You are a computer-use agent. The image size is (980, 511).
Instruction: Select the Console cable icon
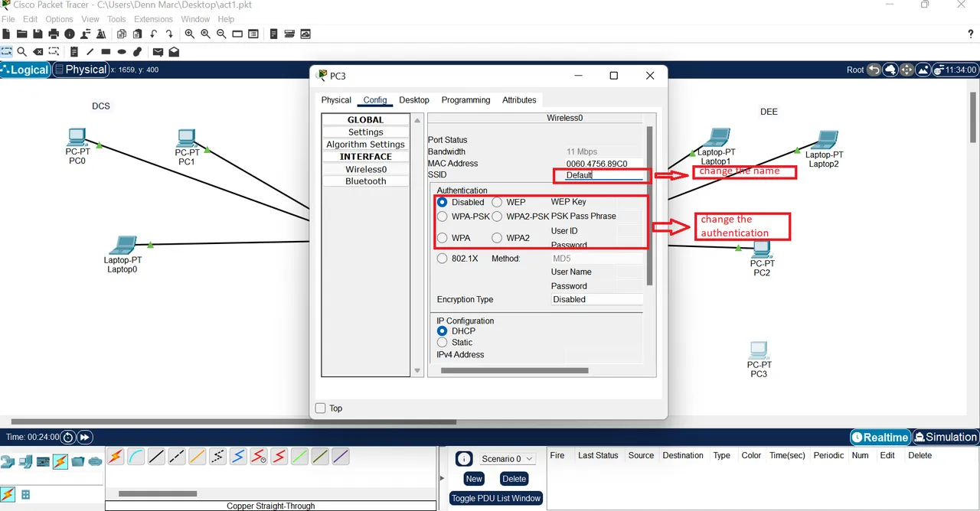[136, 457]
